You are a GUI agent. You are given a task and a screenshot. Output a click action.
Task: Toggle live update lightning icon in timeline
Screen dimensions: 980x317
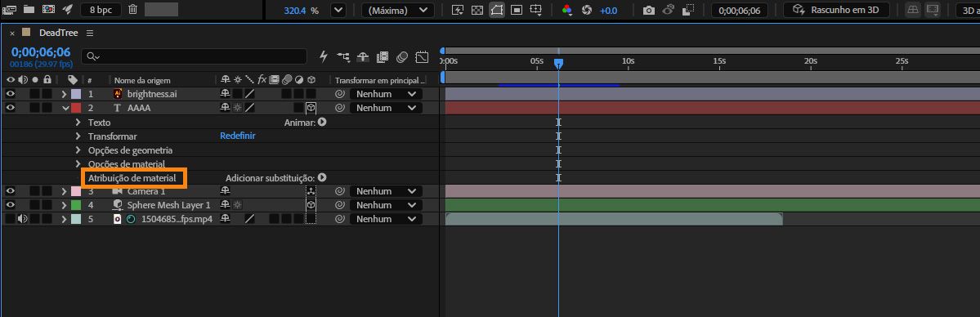click(x=323, y=57)
